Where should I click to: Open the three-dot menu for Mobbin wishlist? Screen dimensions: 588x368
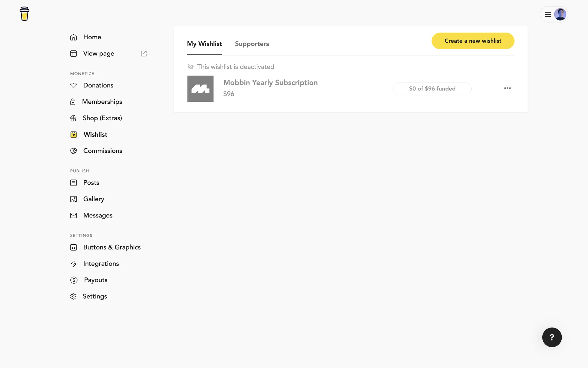pyautogui.click(x=507, y=88)
